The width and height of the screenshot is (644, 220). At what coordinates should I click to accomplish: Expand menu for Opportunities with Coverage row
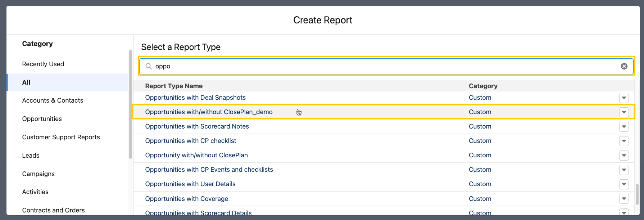(624, 199)
